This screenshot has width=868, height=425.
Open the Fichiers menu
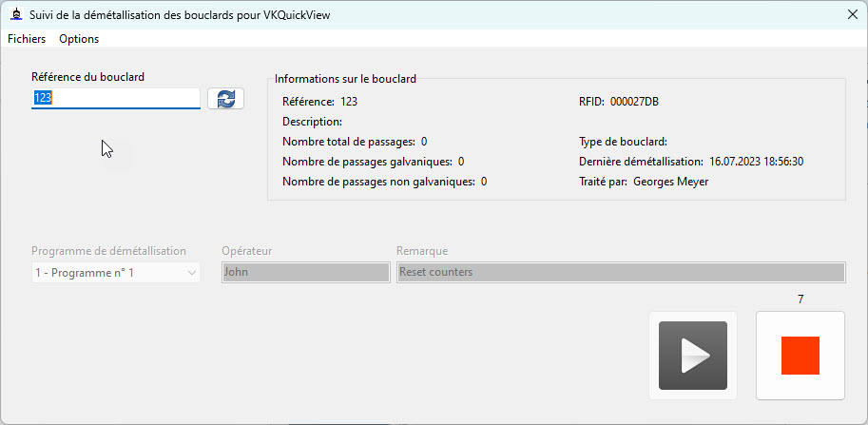point(27,39)
